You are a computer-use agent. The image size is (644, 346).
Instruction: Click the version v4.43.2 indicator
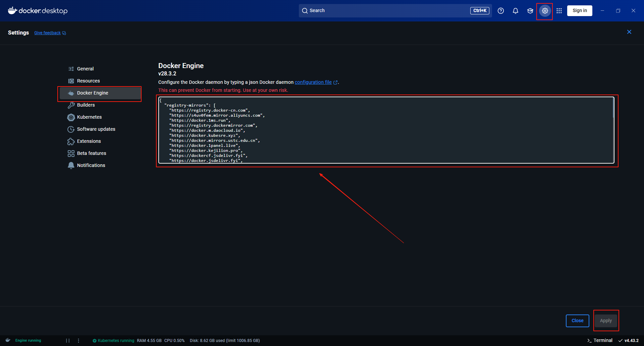(628, 341)
